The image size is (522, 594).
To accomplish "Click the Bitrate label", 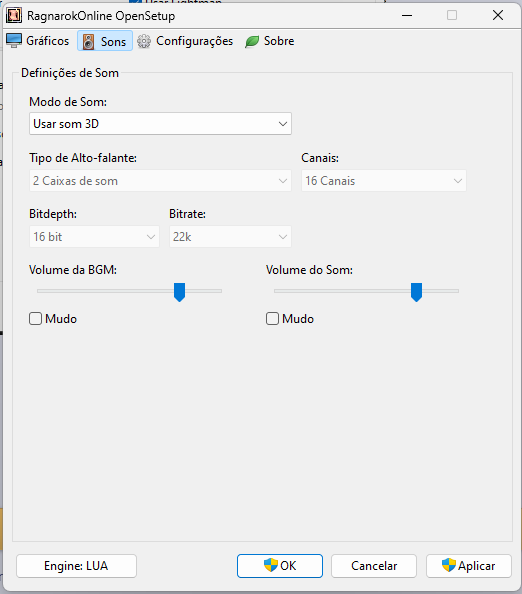I will click(188, 214).
